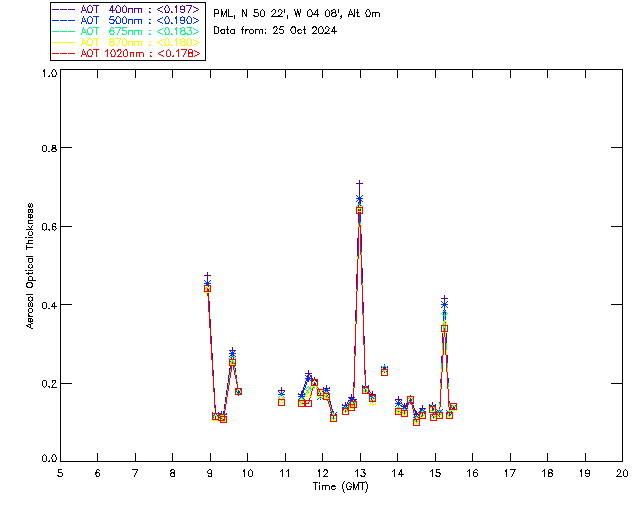
Task: Select the first data point near 9 GMT
Action: 207,276
